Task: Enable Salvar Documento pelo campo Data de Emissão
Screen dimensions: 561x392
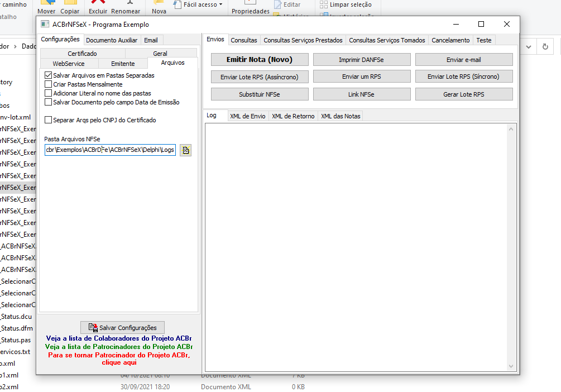Action: [49, 102]
